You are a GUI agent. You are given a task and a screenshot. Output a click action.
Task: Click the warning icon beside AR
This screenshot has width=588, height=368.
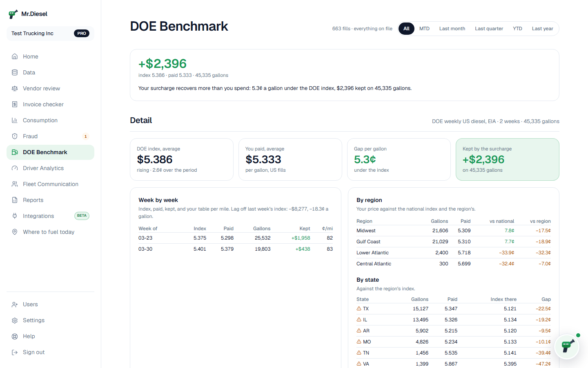pyautogui.click(x=359, y=330)
